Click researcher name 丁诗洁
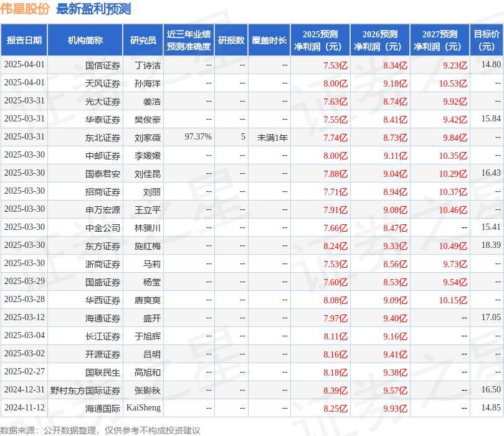The width and height of the screenshot is (504, 436). coord(148,65)
